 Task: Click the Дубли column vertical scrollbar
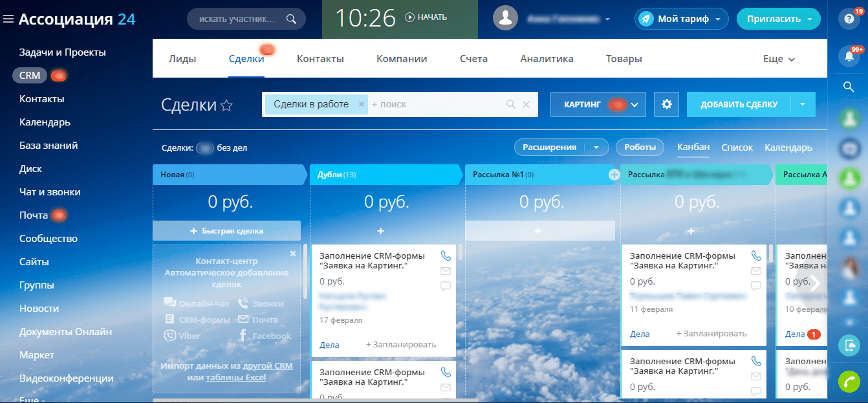tap(460, 252)
